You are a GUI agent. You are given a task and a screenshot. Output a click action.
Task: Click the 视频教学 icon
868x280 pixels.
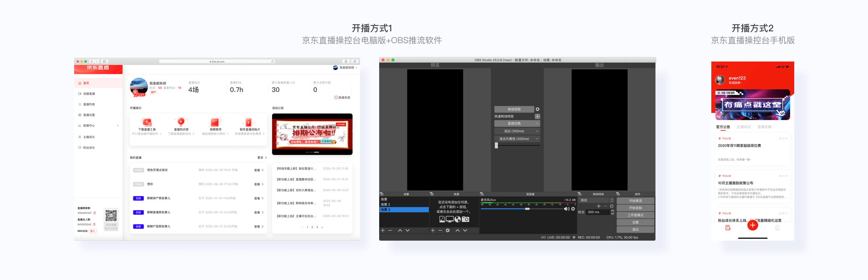pyautogui.click(x=215, y=122)
